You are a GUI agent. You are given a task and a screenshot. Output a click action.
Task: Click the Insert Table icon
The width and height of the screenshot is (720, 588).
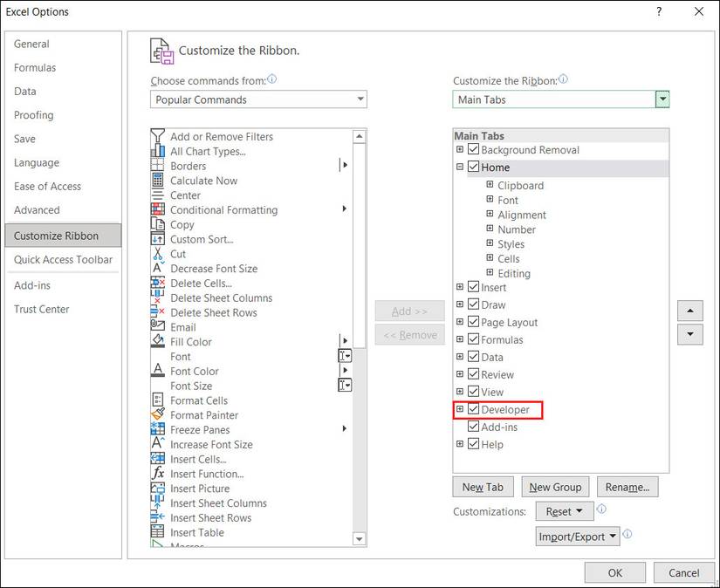(157, 532)
